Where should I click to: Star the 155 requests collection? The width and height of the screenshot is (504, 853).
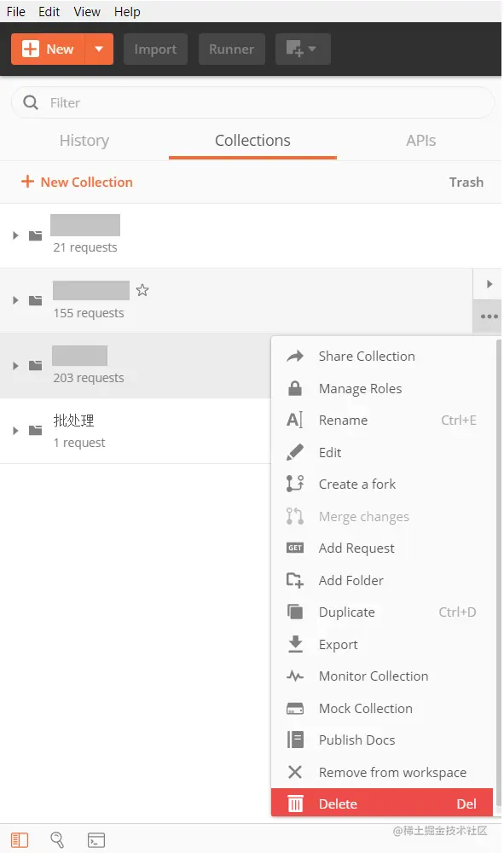pyautogui.click(x=142, y=290)
